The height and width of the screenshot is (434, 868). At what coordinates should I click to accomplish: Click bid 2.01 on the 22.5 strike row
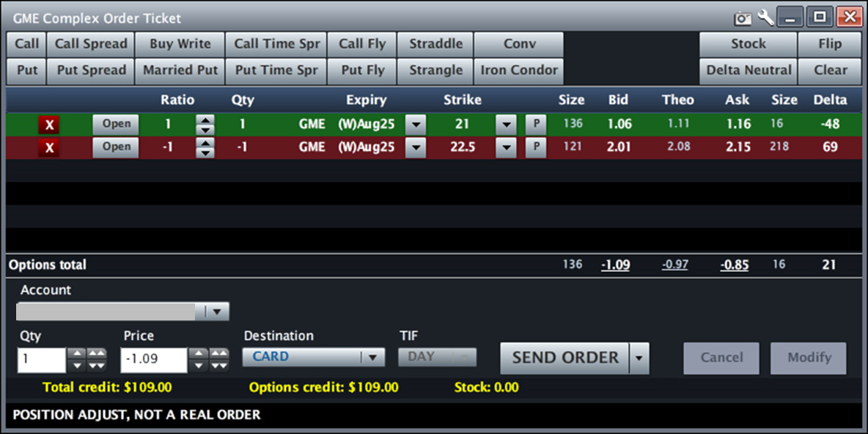point(619,147)
